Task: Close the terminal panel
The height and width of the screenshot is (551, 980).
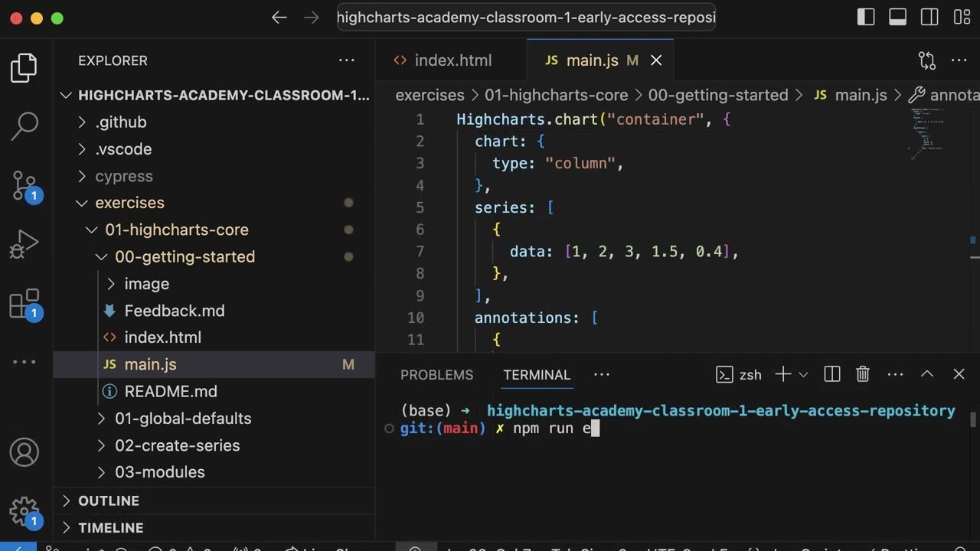Action: point(959,375)
